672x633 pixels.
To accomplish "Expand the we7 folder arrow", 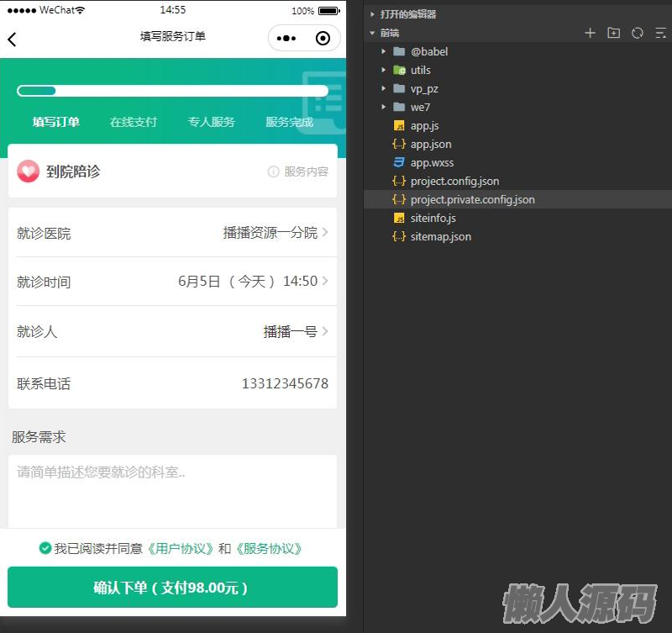I will point(384,107).
